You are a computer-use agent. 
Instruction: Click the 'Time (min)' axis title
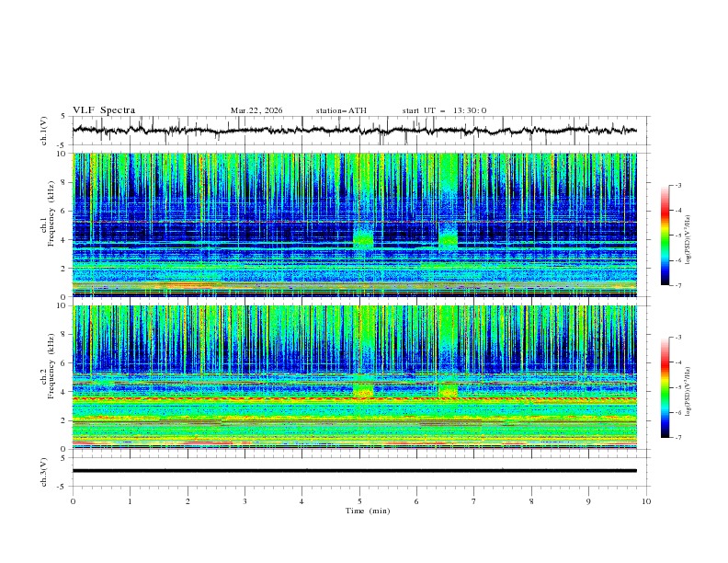[x=368, y=511]
